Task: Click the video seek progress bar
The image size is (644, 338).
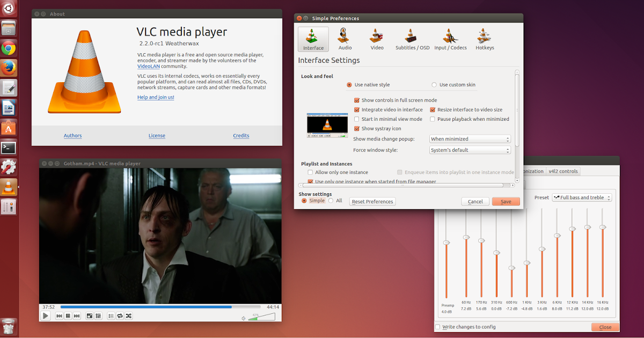Action: [162, 307]
